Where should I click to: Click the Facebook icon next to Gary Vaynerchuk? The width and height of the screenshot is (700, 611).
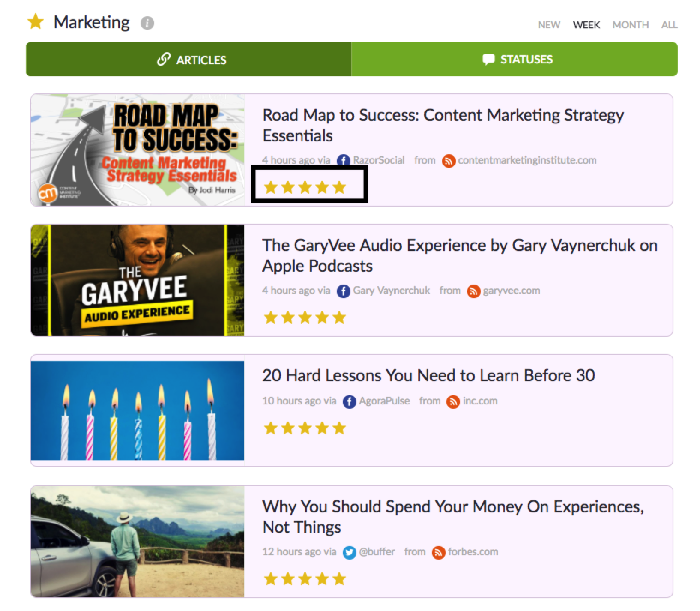tap(344, 291)
